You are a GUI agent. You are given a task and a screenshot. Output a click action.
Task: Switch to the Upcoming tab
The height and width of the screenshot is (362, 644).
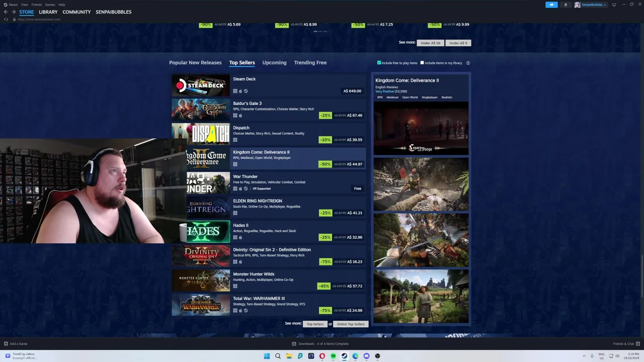click(274, 63)
